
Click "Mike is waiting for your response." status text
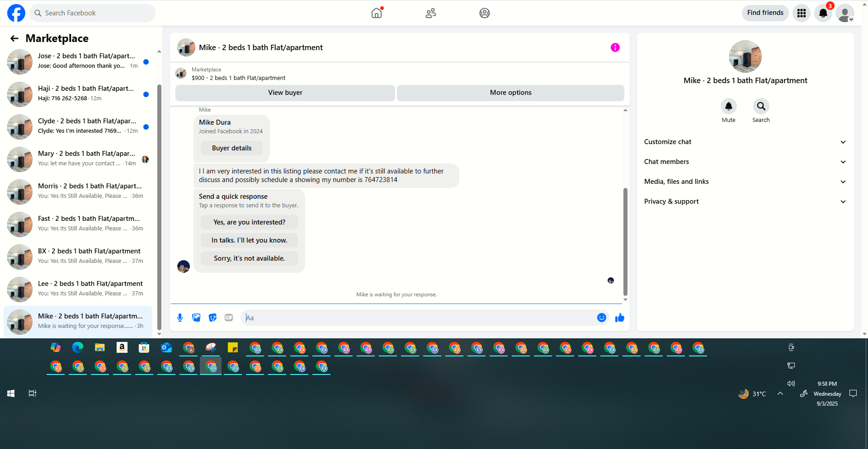click(x=396, y=295)
